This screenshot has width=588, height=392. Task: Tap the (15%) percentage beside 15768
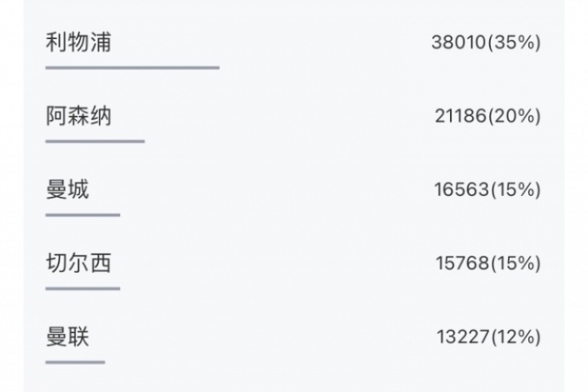click(x=514, y=264)
